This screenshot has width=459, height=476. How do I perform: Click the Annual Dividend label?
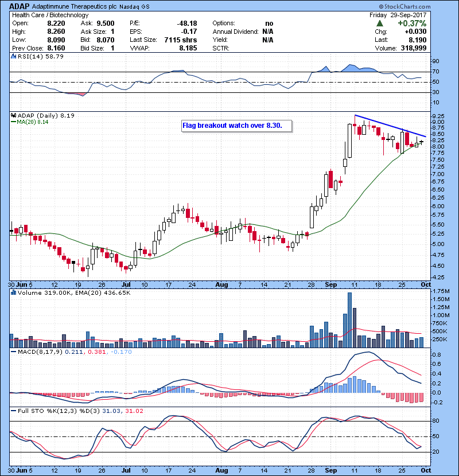click(235, 32)
